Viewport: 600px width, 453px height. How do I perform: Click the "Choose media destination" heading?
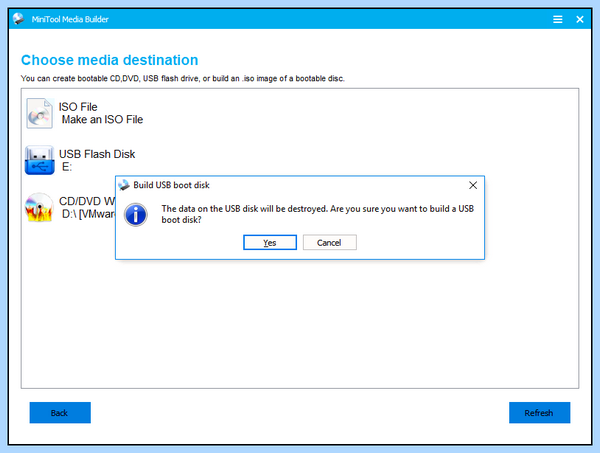click(109, 60)
